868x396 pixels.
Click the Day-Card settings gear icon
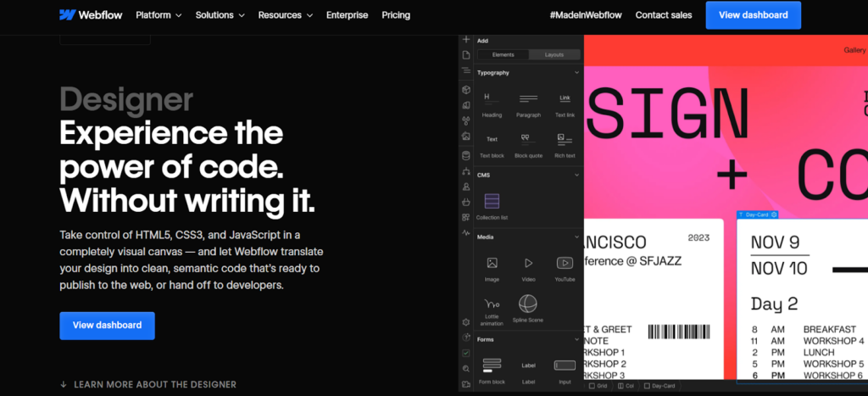pyautogui.click(x=774, y=215)
